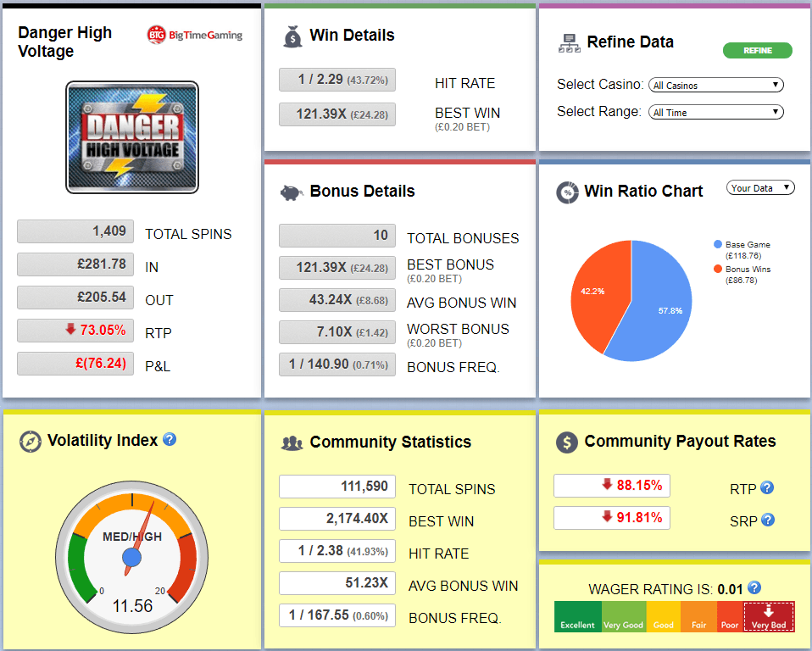
Task: Click the 1 / 140.90 bonus frequency value
Action: point(337,364)
